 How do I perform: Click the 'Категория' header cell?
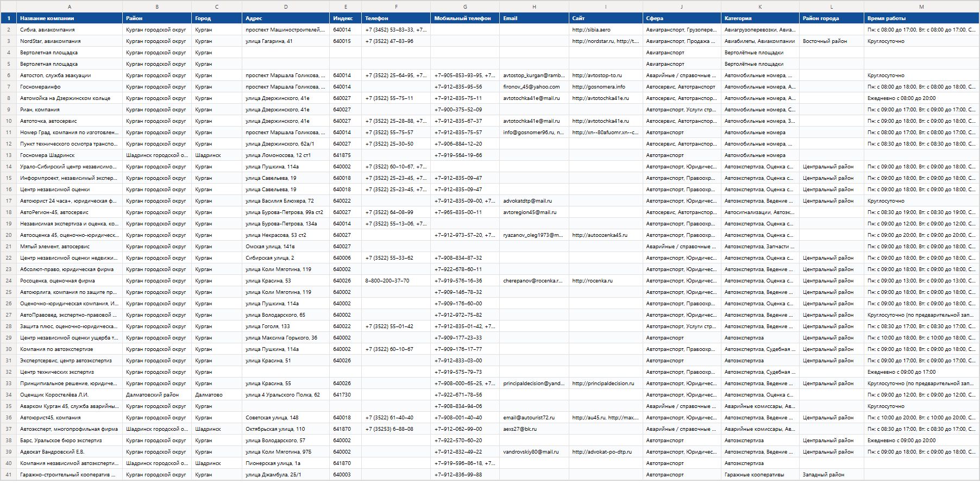point(760,18)
